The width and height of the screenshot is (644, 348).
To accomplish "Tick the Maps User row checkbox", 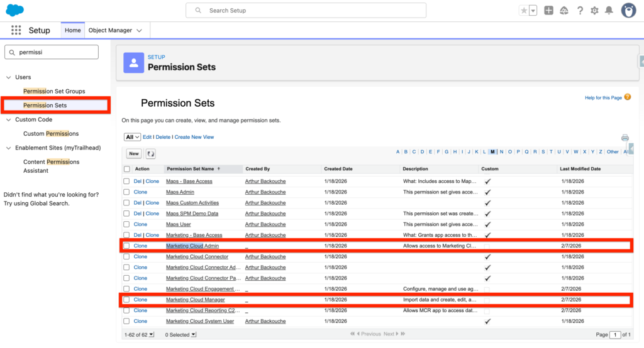I will pyautogui.click(x=127, y=224).
